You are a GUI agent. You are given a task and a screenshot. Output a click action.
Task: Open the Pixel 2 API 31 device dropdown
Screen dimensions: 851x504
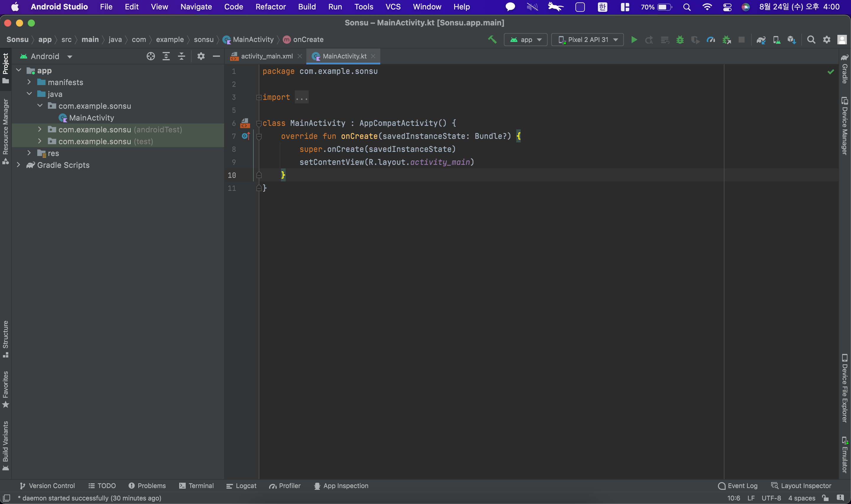587,40
